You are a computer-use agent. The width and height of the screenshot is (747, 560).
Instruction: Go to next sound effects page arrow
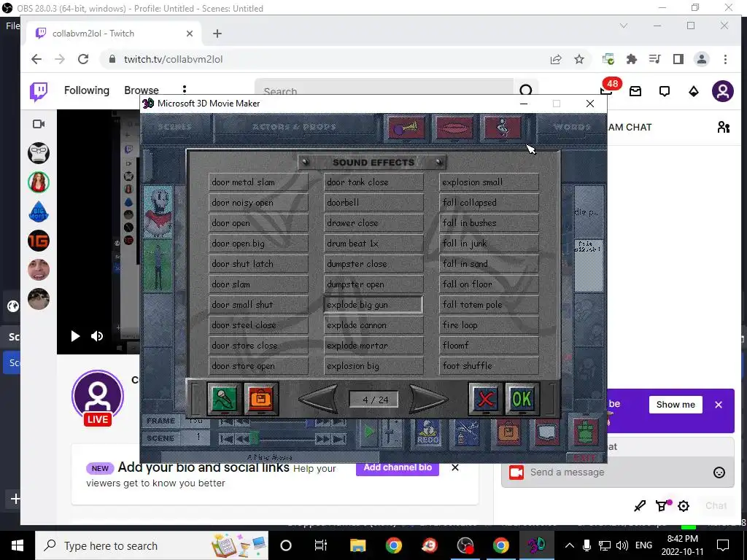428,399
